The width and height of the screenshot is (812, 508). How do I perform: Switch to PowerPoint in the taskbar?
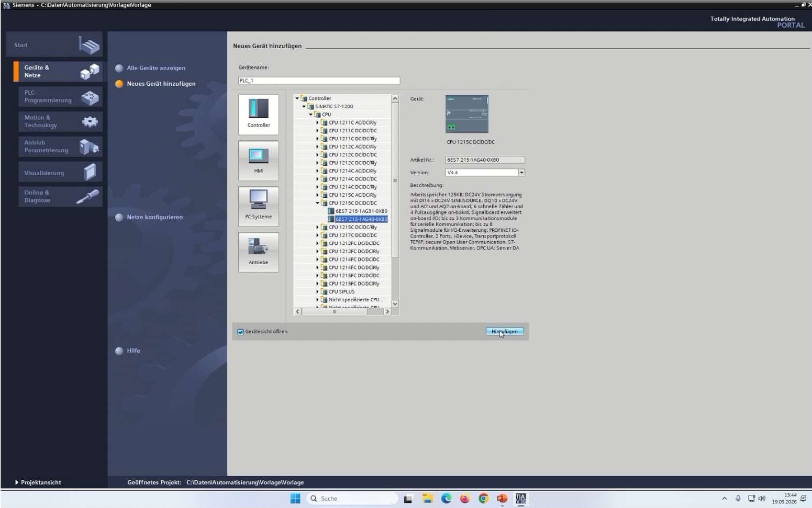coord(503,499)
